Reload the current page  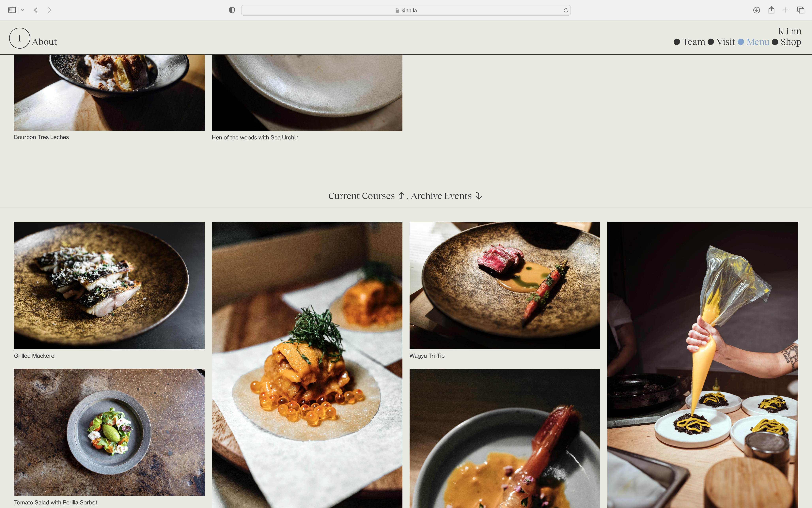point(566,10)
